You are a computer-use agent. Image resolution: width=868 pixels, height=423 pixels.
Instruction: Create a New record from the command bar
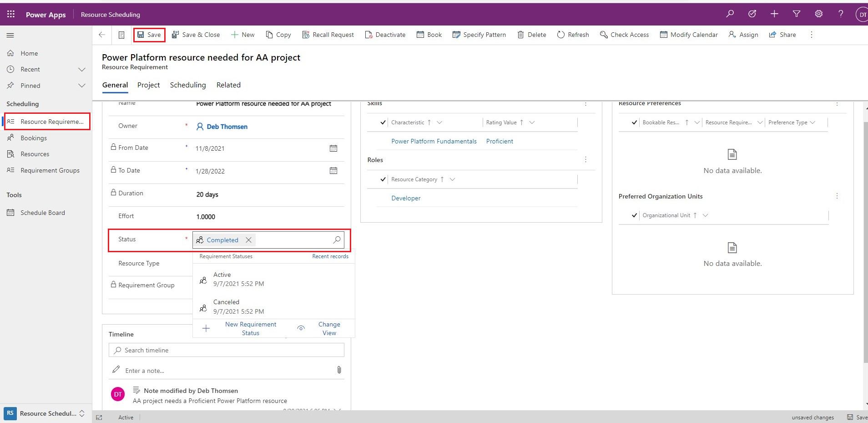(243, 35)
